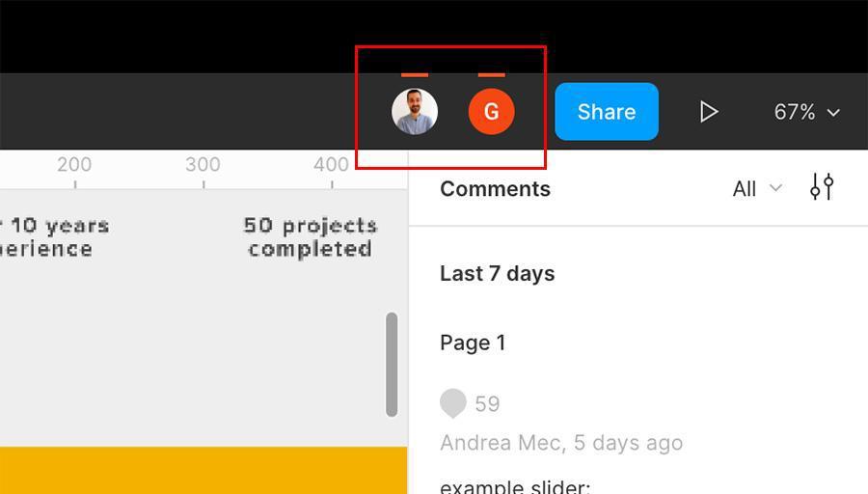Screen dimensions: 868x494
Task: Expand the "All" comments filter dropdown
Action: pyautogui.click(x=756, y=189)
